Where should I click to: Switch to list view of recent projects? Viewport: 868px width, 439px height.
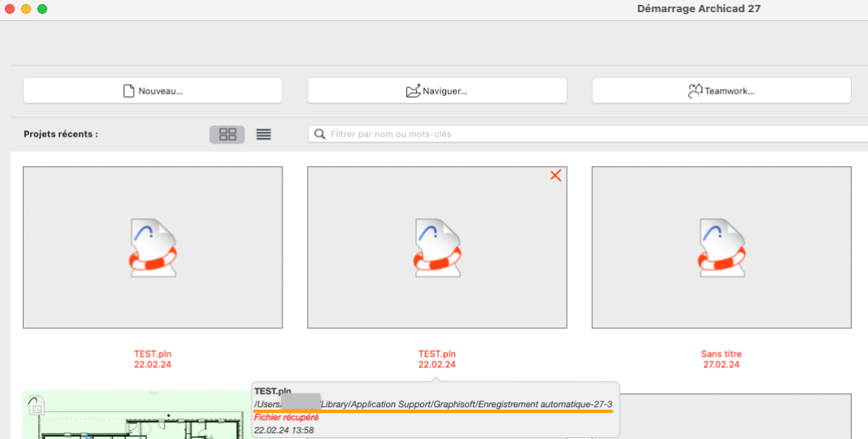point(264,134)
